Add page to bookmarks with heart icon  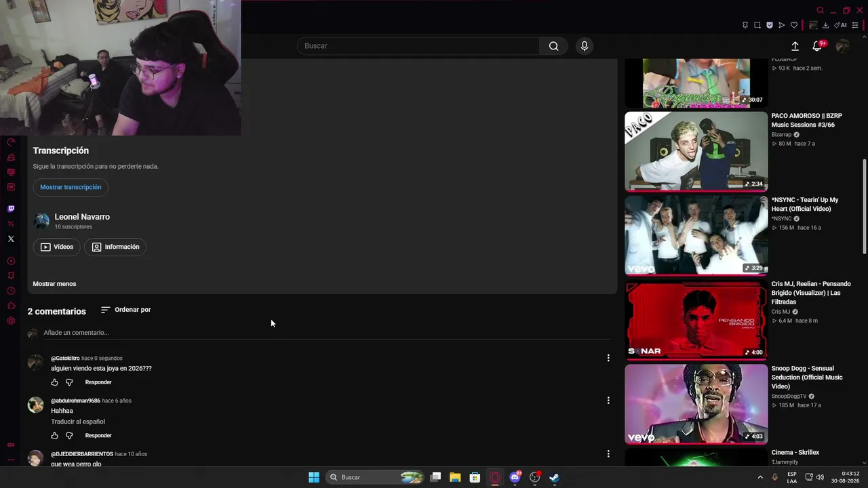(x=793, y=25)
